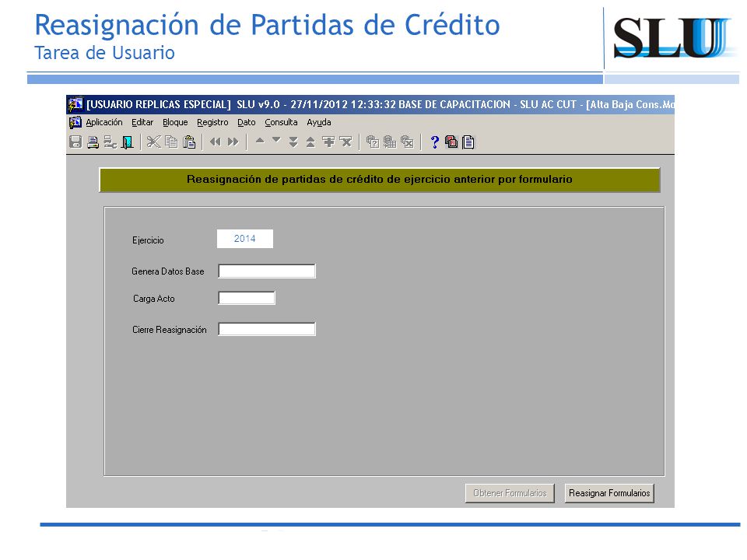Click the insert record plus icon

coord(328,142)
